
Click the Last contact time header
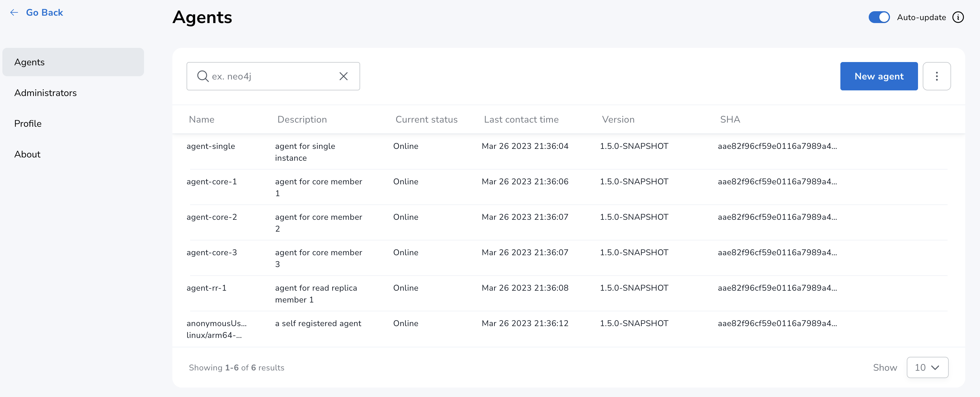click(521, 120)
